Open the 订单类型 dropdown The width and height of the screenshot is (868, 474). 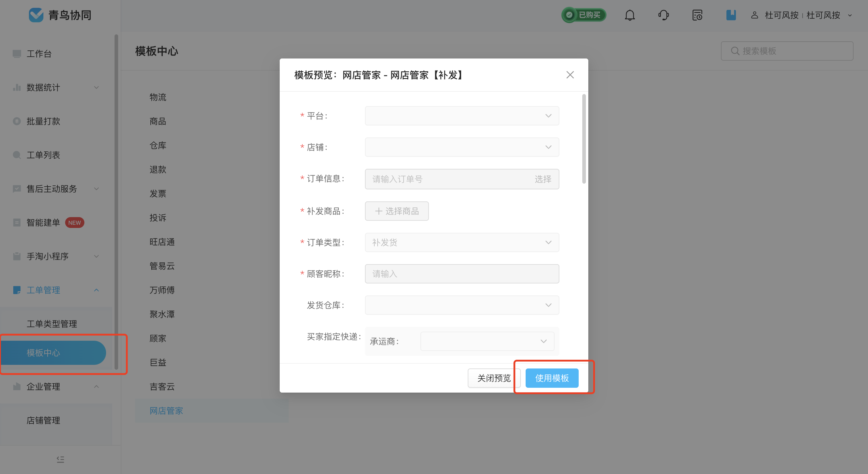pos(462,242)
